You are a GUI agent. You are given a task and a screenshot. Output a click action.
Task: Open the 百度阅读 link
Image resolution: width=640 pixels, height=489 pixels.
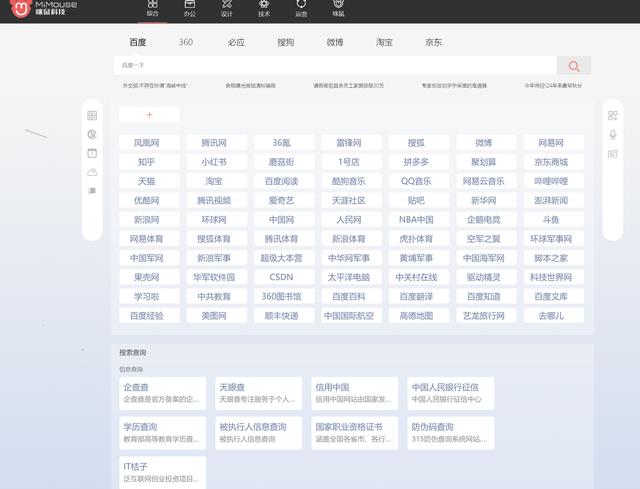(284, 181)
